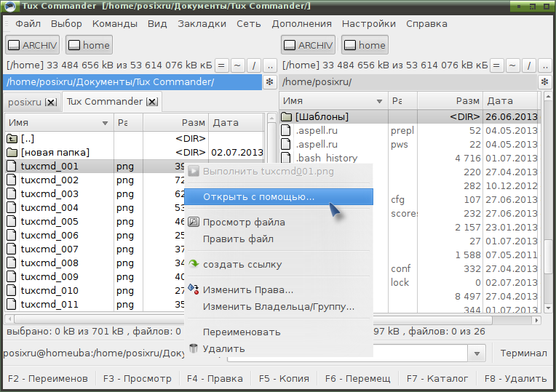
Task: Click right panel vertical scrollbar down arrow
Action: (x=548, y=308)
